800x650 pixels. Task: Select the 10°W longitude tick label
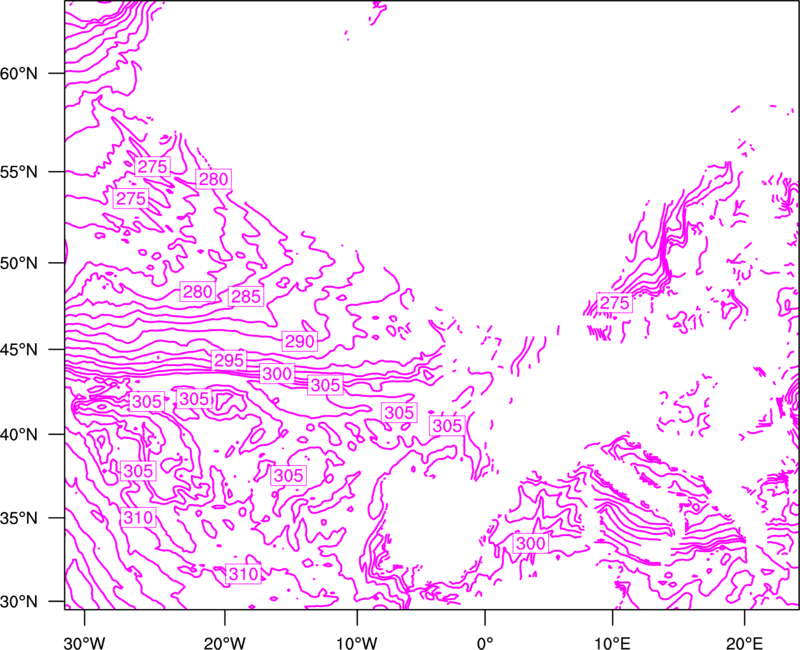357,643
